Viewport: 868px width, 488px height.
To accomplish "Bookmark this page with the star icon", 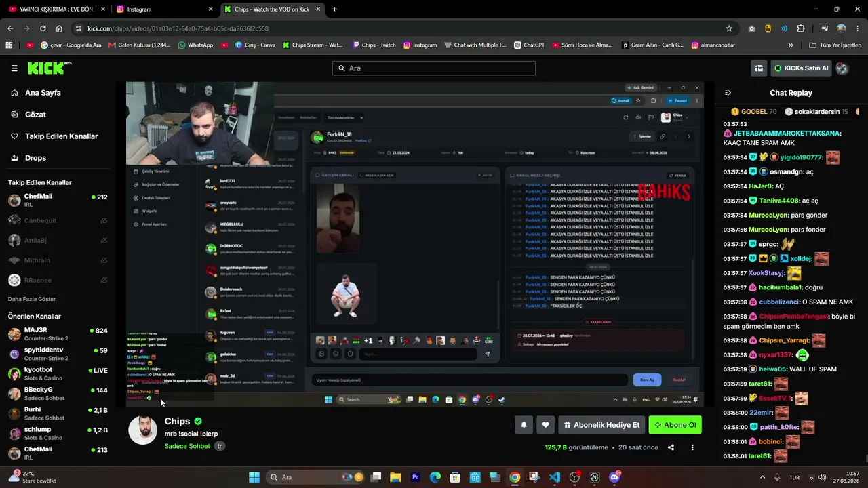I will point(729,28).
